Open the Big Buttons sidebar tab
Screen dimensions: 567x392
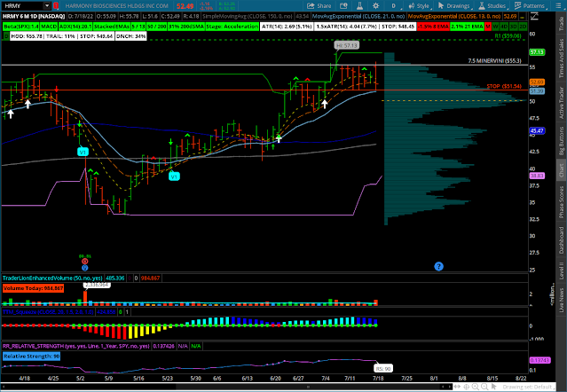pyautogui.click(x=561, y=141)
